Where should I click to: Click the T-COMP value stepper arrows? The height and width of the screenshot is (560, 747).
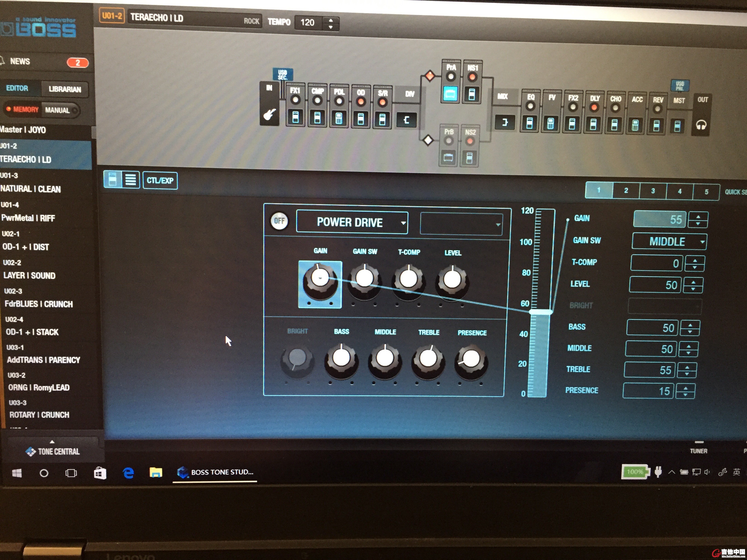[694, 264]
